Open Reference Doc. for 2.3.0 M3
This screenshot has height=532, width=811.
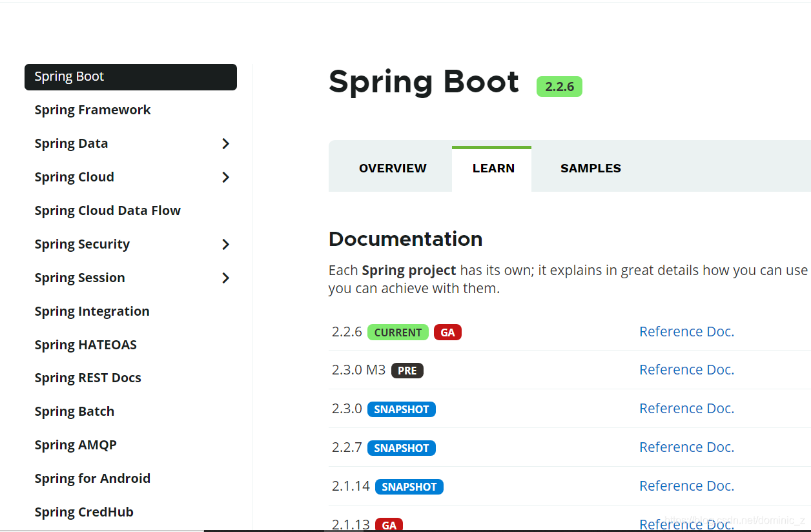tap(686, 369)
